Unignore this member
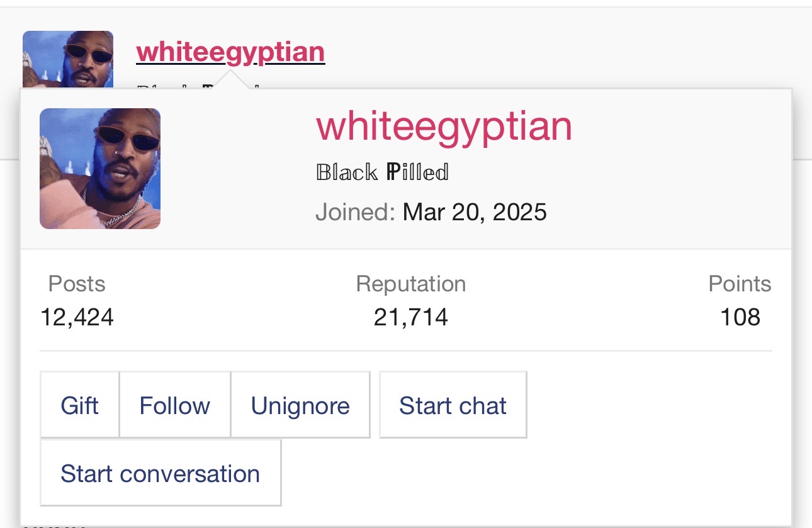Image resolution: width=812 pixels, height=528 pixels. pos(300,405)
